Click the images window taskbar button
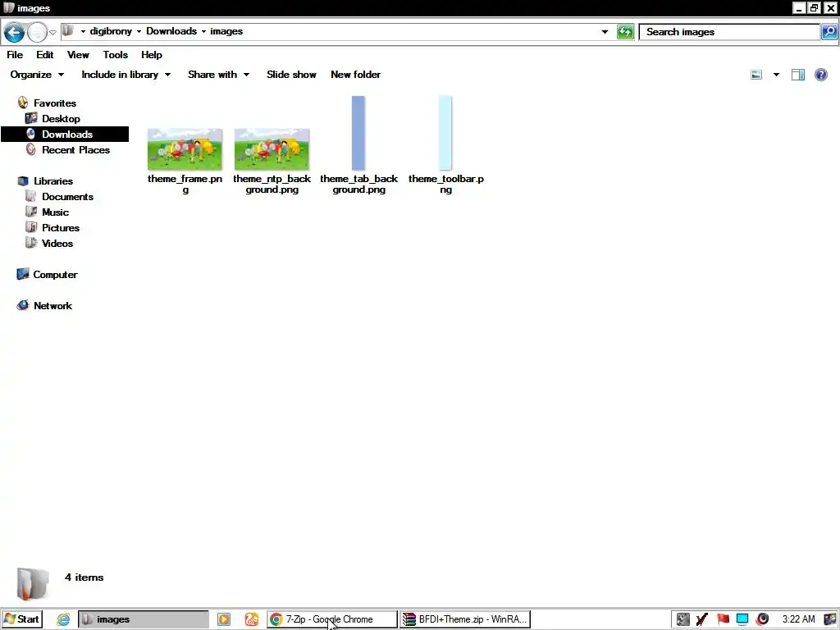The image size is (840, 630). tap(144, 619)
